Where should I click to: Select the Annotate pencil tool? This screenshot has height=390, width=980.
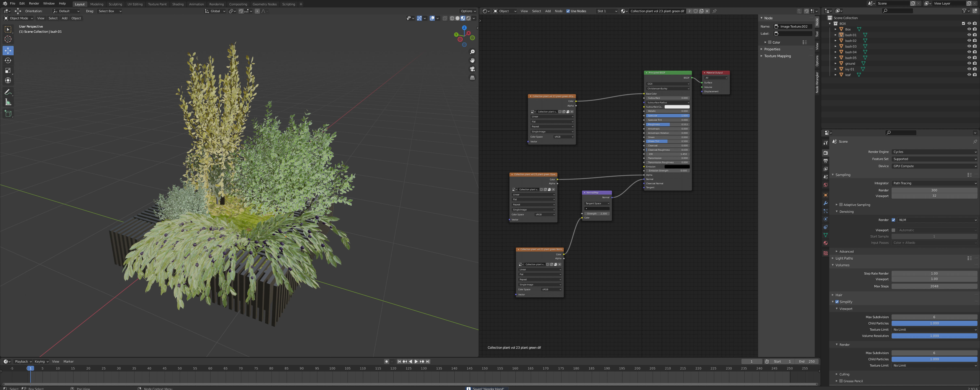8,92
